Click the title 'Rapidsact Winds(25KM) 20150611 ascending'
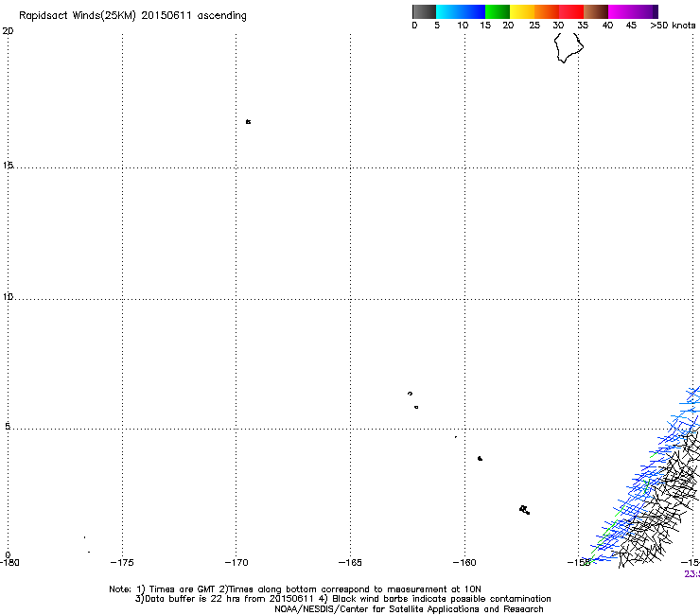700x615 pixels. 132,16
